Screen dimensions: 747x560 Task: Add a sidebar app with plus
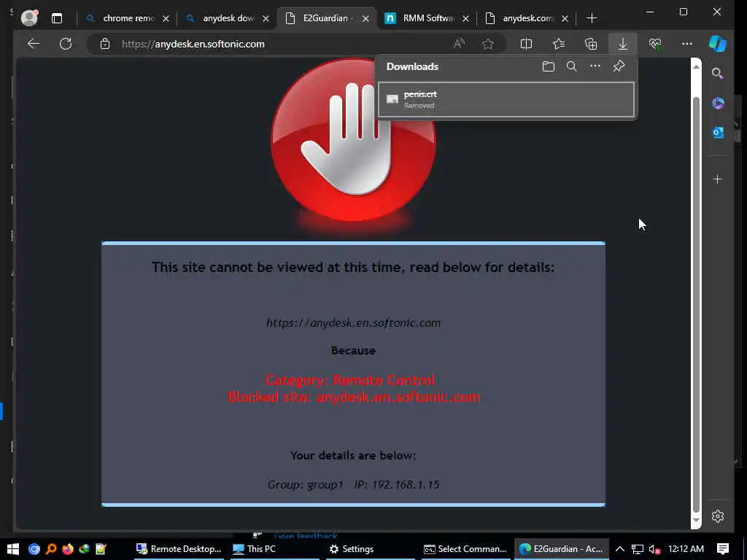click(718, 179)
